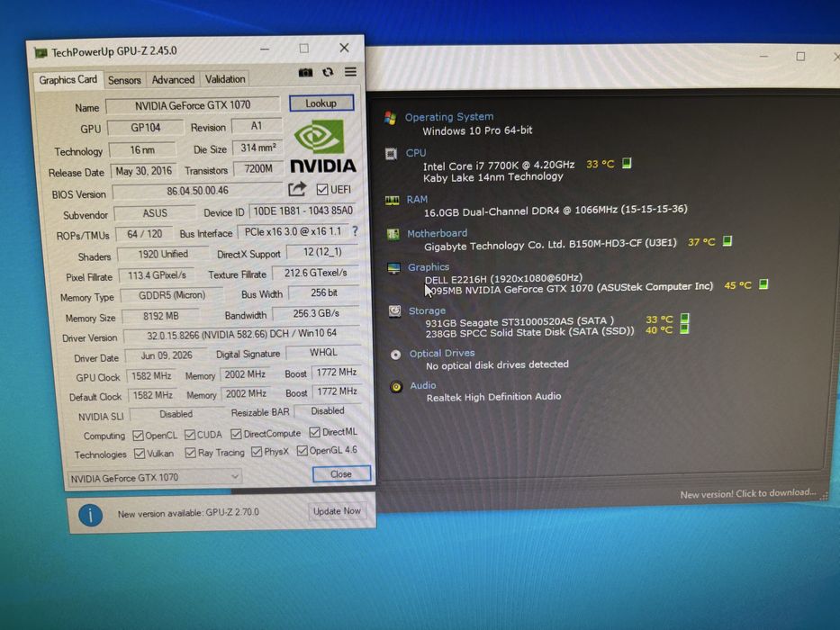Image resolution: width=840 pixels, height=630 pixels.
Task: Open the Optical Drives section link in Speccy
Action: 442,353
